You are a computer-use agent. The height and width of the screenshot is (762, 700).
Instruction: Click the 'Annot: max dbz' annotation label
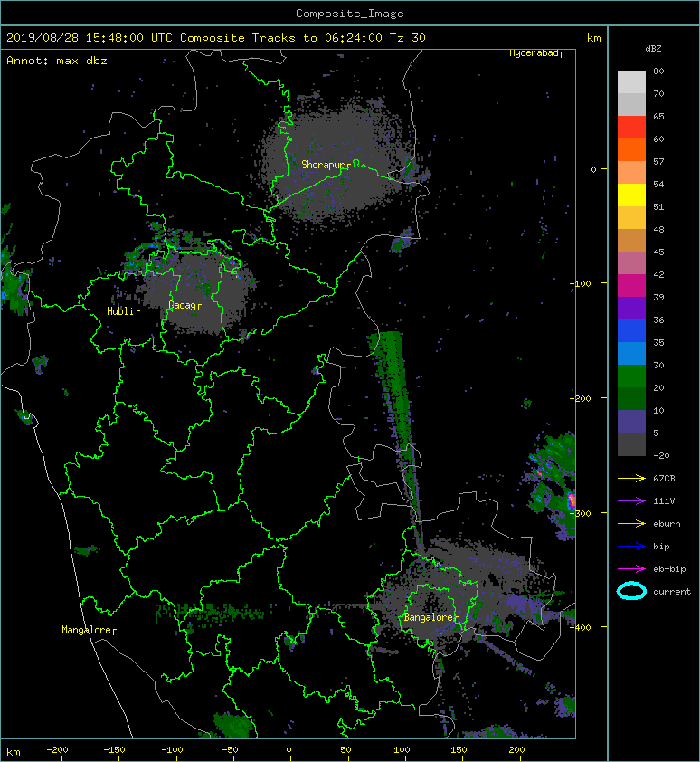pyautogui.click(x=57, y=61)
